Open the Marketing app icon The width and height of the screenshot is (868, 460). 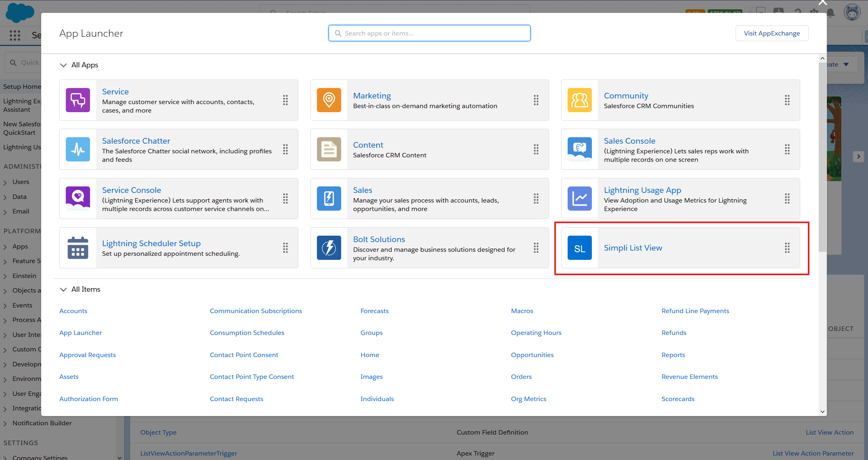329,100
